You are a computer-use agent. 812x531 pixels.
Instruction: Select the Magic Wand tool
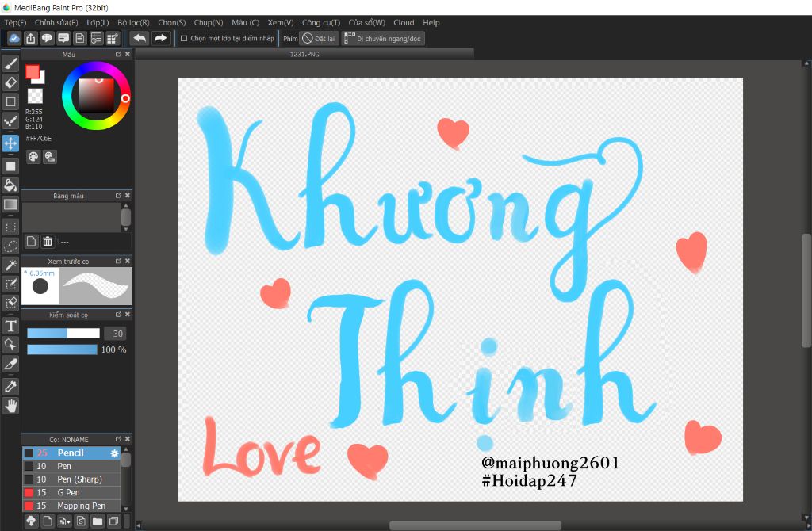coord(10,265)
